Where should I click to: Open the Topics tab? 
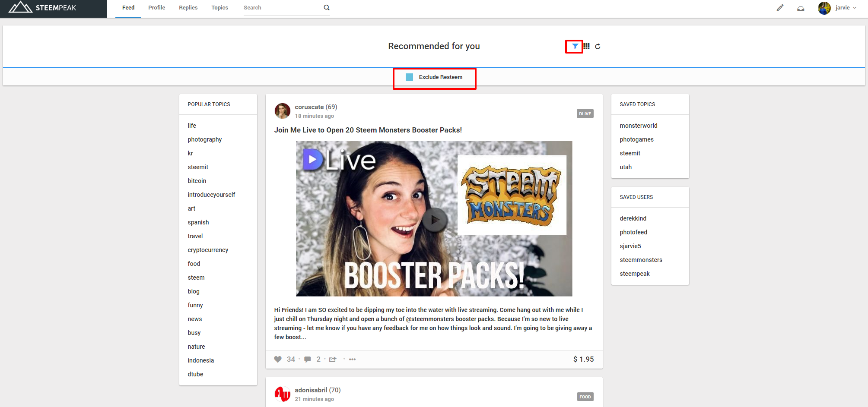pos(220,8)
